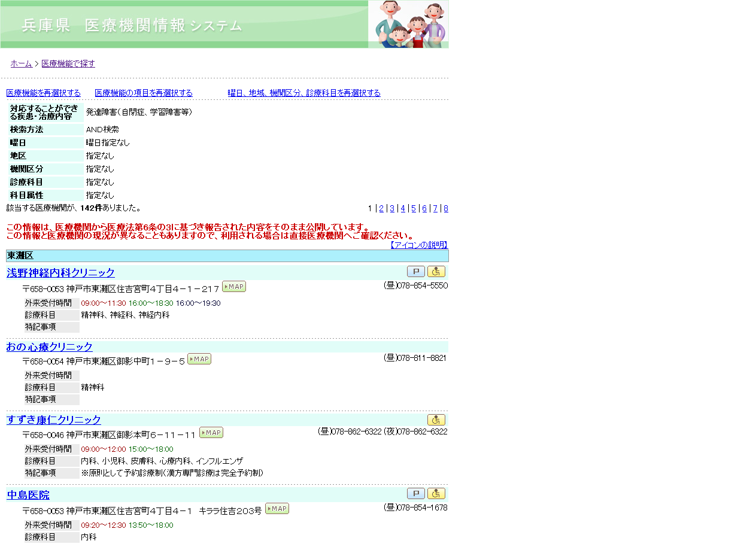Go to ホーム breadcrumb link
This screenshot has height=544, width=756.
pyautogui.click(x=21, y=63)
